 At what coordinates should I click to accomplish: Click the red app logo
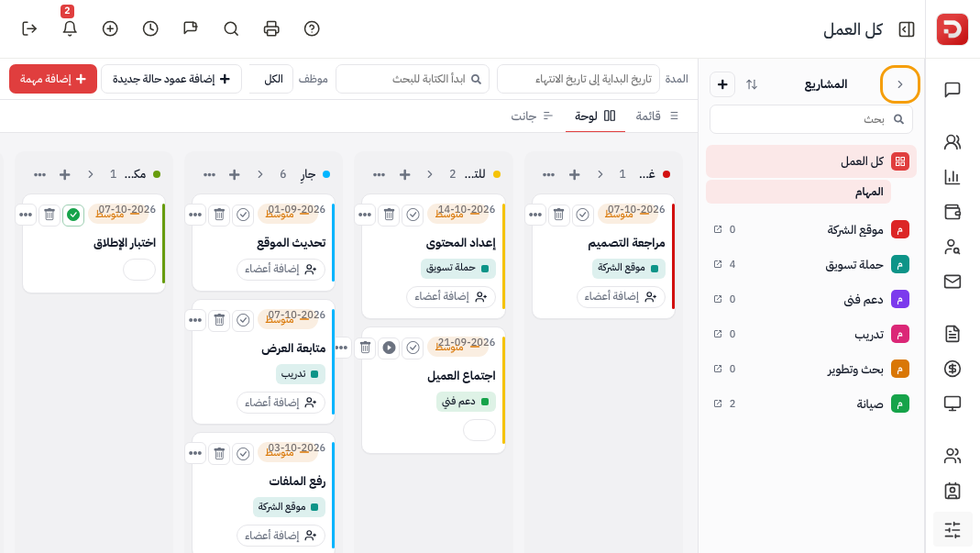(x=952, y=28)
